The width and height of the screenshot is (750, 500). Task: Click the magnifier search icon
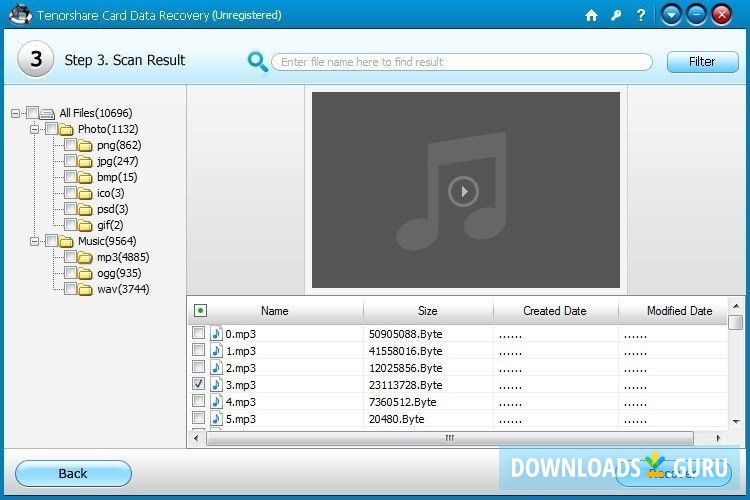pyautogui.click(x=257, y=62)
